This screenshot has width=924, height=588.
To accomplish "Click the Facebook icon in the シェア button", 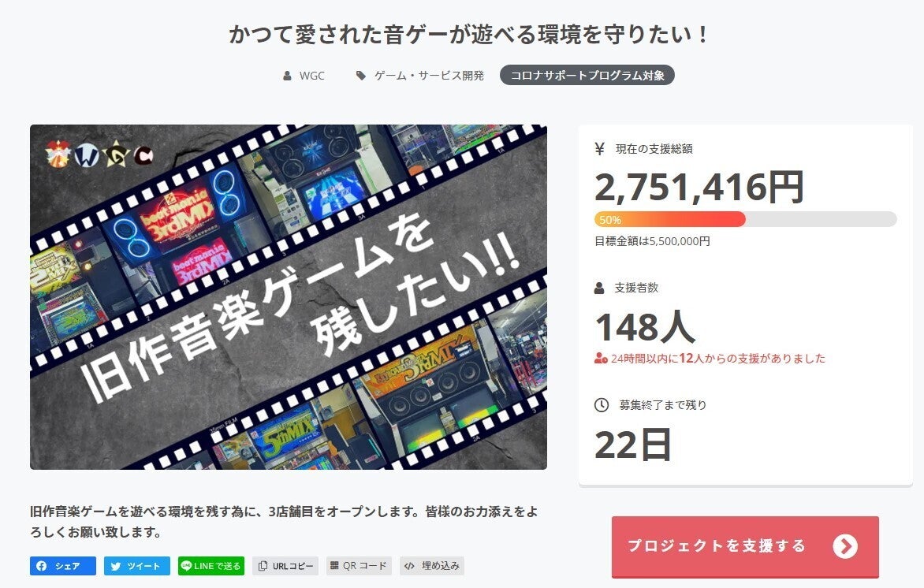I will (41, 566).
